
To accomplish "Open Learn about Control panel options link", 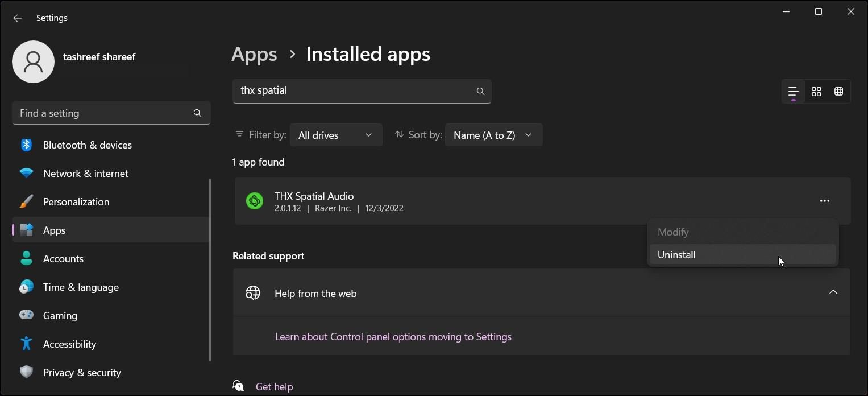I will 393,337.
